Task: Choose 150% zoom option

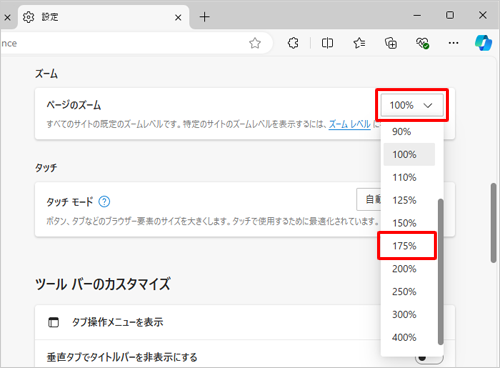Action: tap(409, 223)
